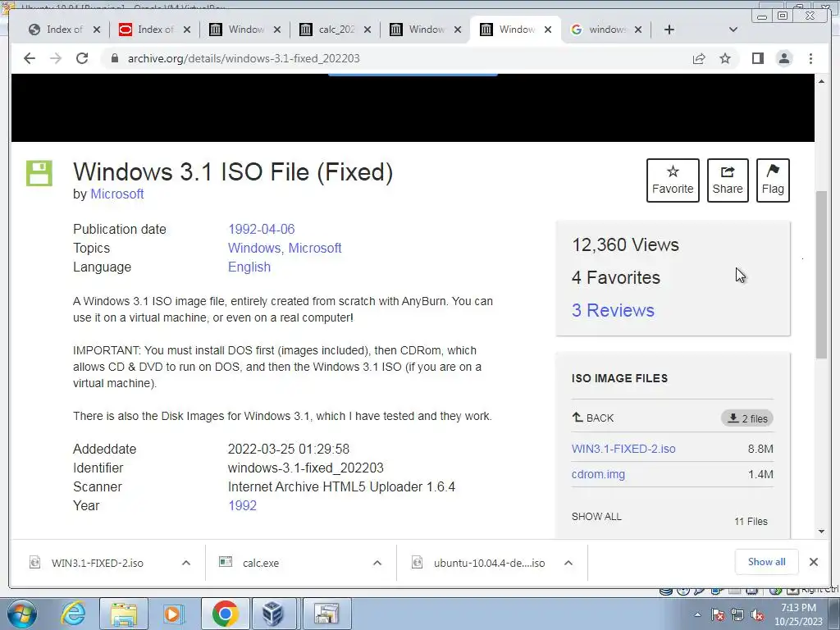Close the Google windows tab
Screen dimensions: 840x630
[637, 30]
